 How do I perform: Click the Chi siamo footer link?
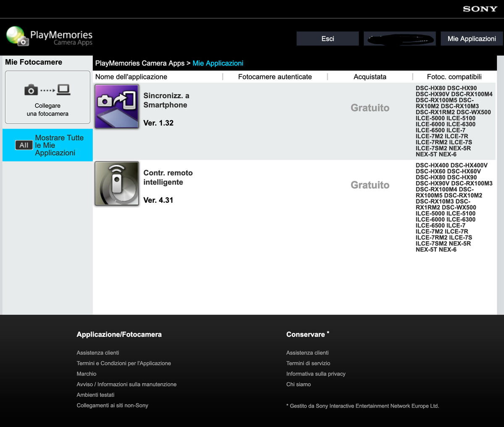[x=299, y=384]
